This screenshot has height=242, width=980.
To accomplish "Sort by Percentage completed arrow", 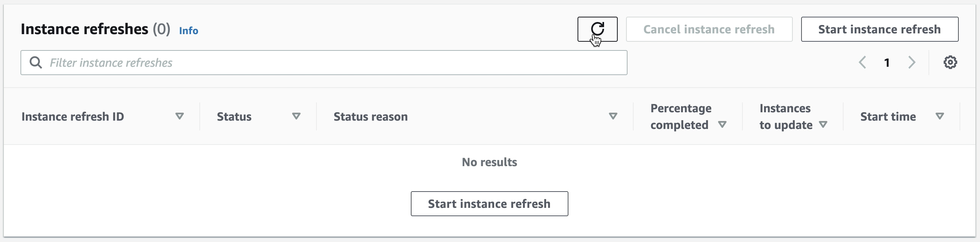I will tap(722, 124).
